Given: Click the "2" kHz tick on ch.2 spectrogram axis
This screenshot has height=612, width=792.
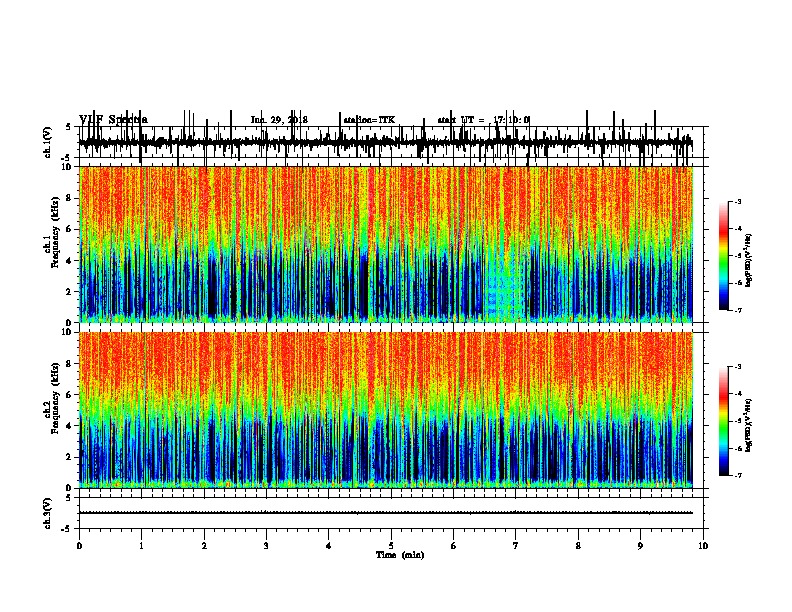Looking at the screenshot, I should point(69,457).
